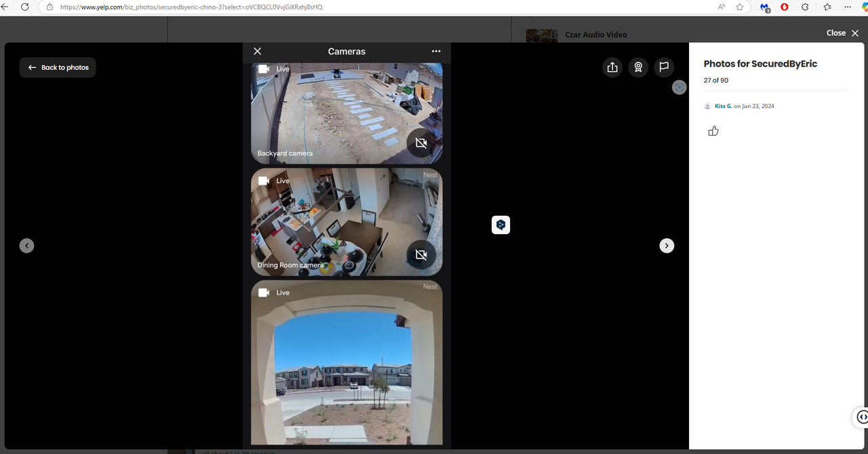
Task: Go to the next photo arrow
Action: (667, 246)
